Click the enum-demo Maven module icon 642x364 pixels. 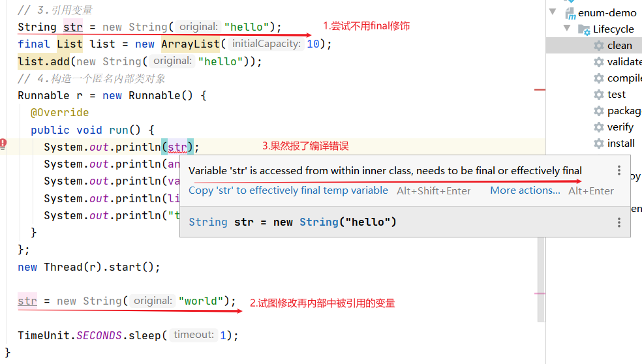pos(570,14)
